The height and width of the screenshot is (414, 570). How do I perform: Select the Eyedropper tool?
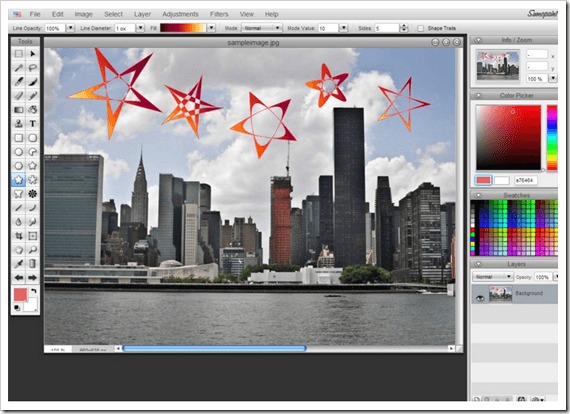click(x=19, y=264)
